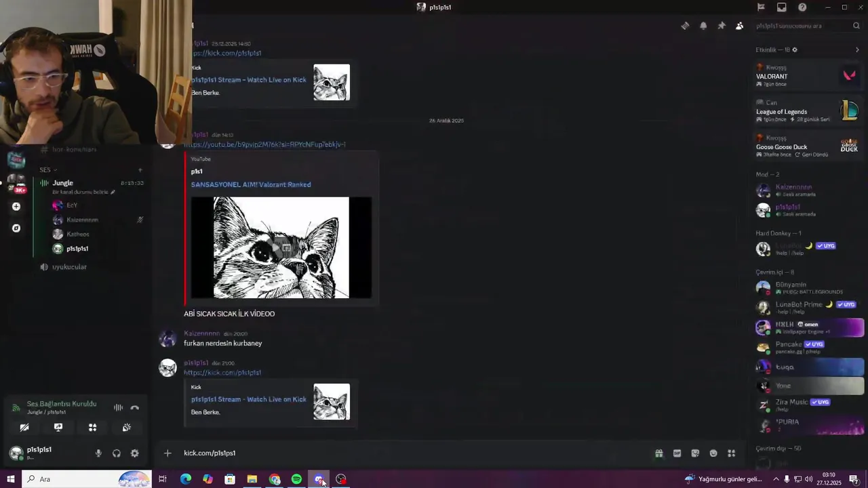Open the bottom Watch Live on Kick embed title

[249, 399]
